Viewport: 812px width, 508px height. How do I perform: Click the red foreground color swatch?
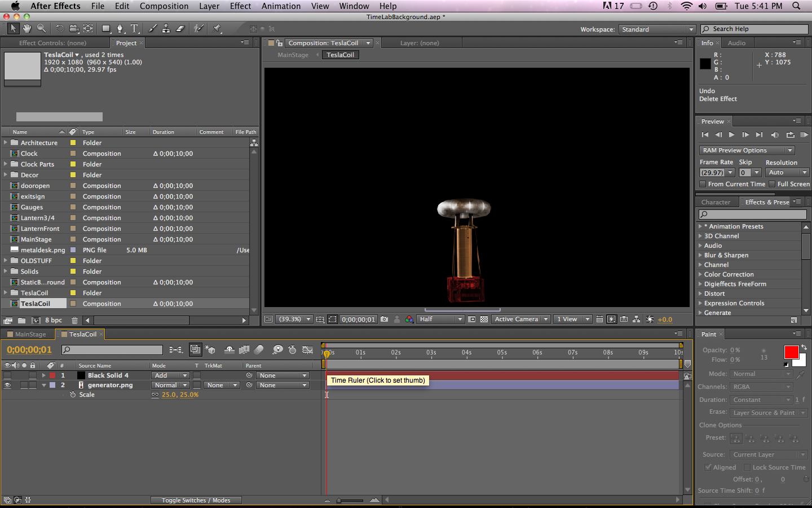tap(791, 352)
